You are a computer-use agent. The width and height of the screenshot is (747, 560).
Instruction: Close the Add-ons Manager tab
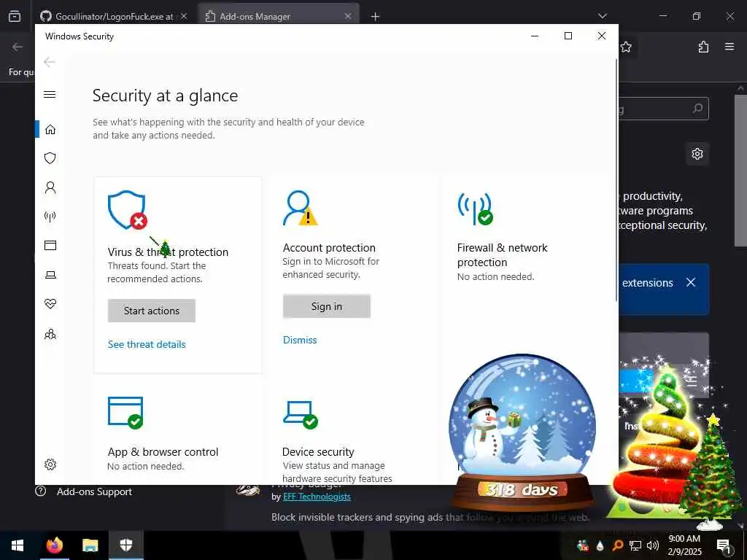(x=348, y=16)
